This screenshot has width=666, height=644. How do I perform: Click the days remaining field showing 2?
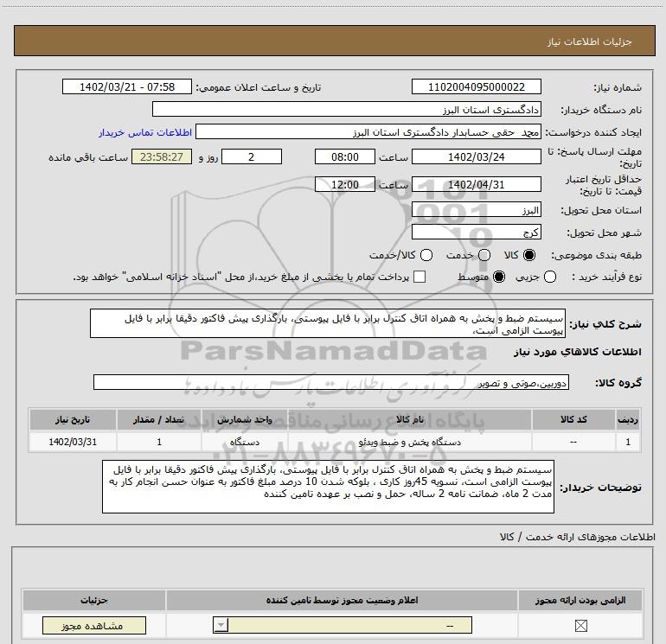252,157
